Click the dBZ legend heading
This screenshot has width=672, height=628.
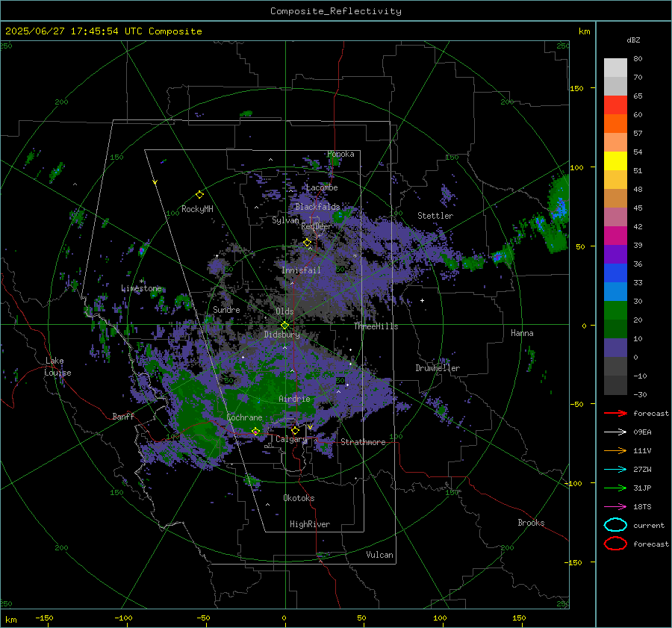pos(633,40)
